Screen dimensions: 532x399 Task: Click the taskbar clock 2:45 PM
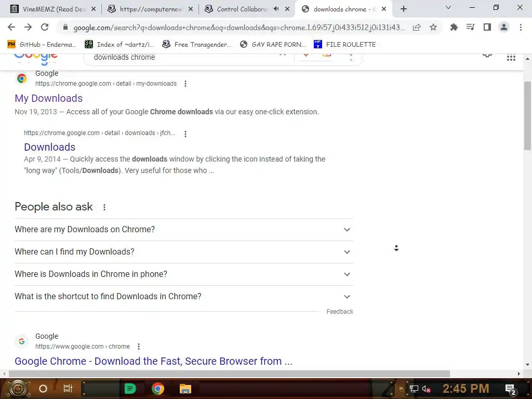(466, 389)
